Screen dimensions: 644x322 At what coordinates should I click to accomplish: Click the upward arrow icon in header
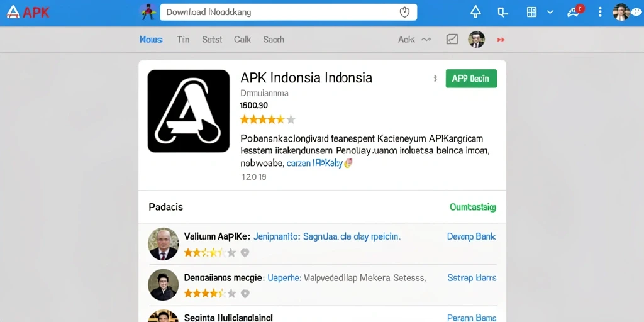coord(475,11)
